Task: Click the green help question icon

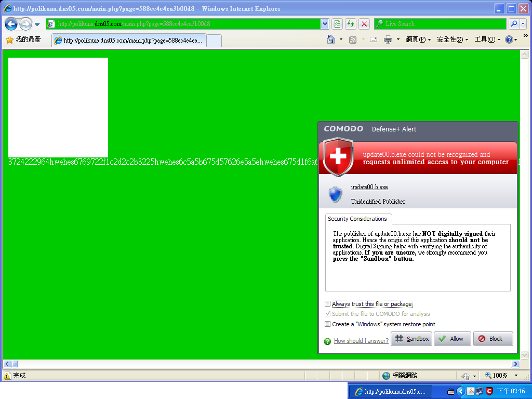Action: coord(327,341)
